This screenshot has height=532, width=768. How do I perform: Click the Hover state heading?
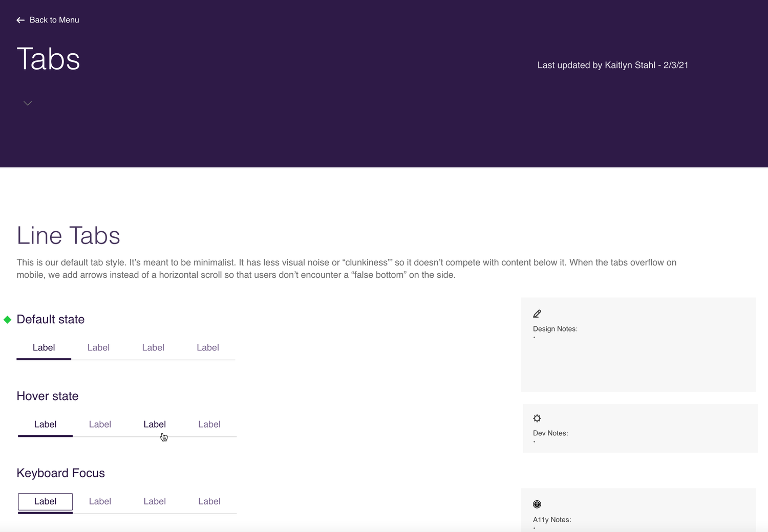click(x=48, y=396)
